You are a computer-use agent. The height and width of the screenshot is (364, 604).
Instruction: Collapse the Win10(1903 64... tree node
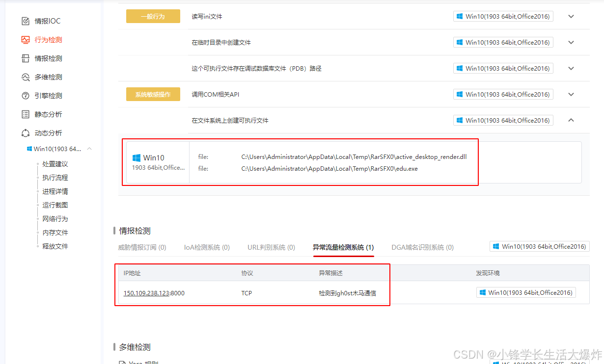pyautogui.click(x=89, y=149)
